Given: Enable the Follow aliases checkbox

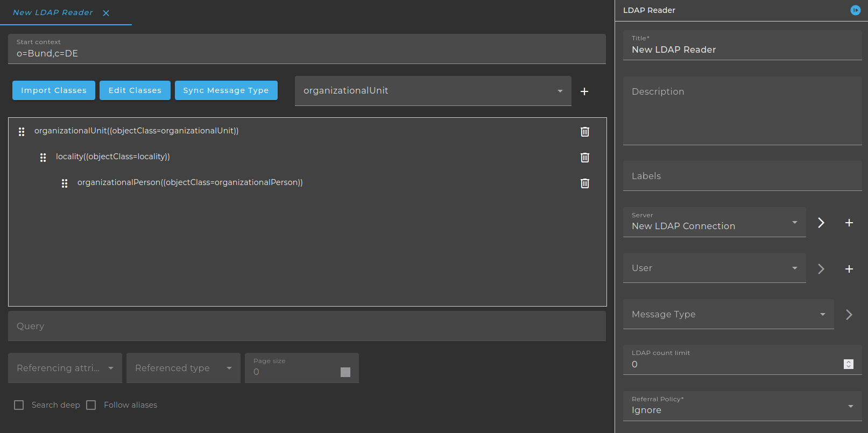Looking at the screenshot, I should click(x=91, y=405).
